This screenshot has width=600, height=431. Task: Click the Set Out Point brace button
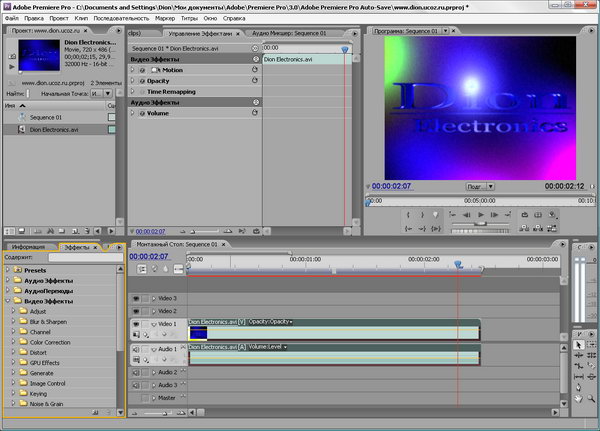click(x=422, y=215)
